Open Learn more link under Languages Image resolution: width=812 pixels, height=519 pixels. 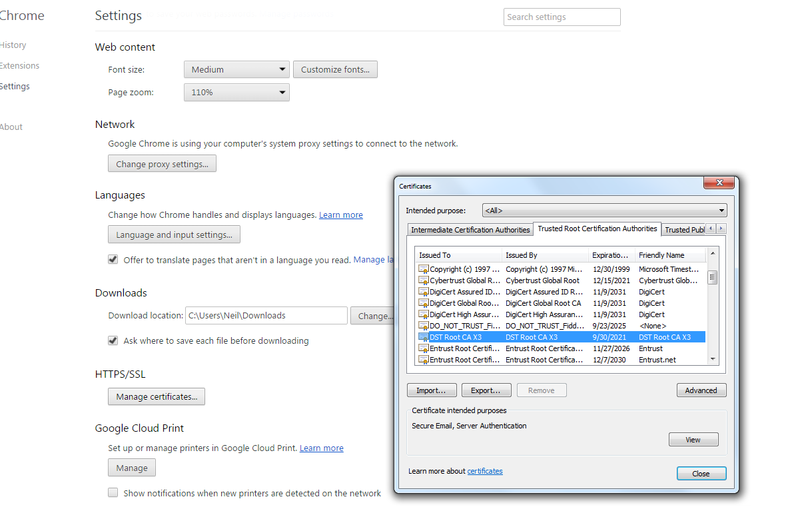point(341,215)
